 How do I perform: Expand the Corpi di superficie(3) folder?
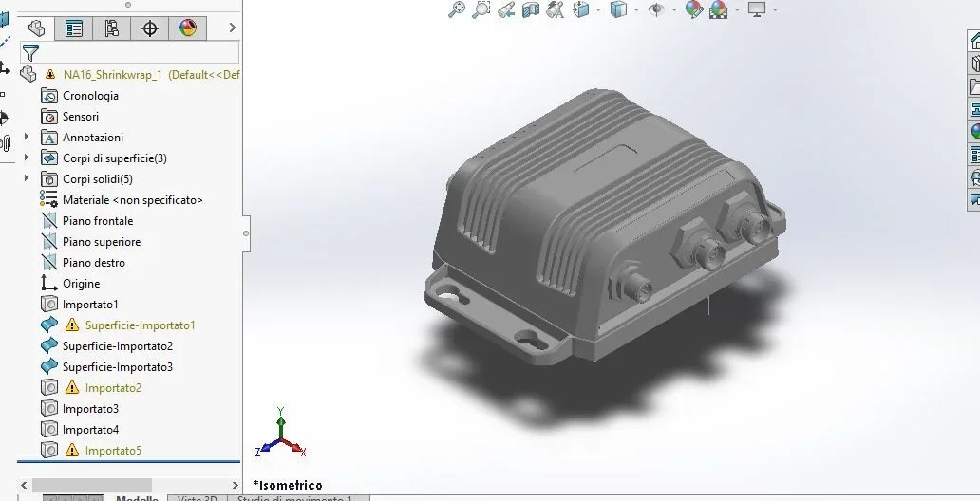[x=27, y=158]
